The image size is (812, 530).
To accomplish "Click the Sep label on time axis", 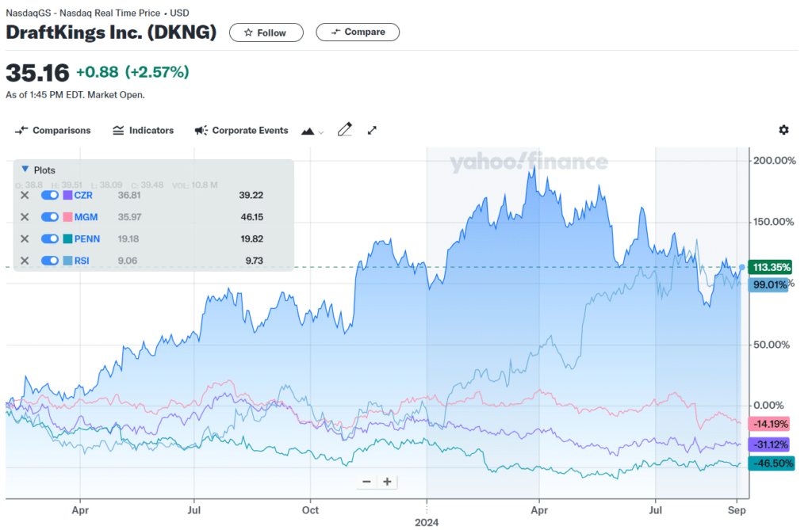I will pyautogui.click(x=737, y=510).
